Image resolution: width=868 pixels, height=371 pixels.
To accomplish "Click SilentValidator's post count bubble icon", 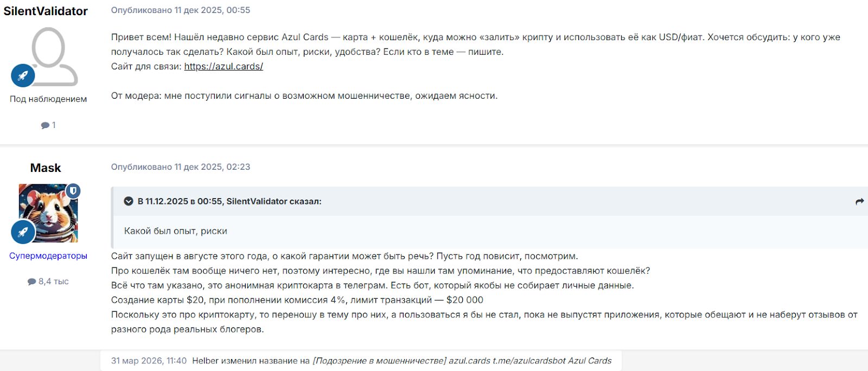I will [x=45, y=125].
